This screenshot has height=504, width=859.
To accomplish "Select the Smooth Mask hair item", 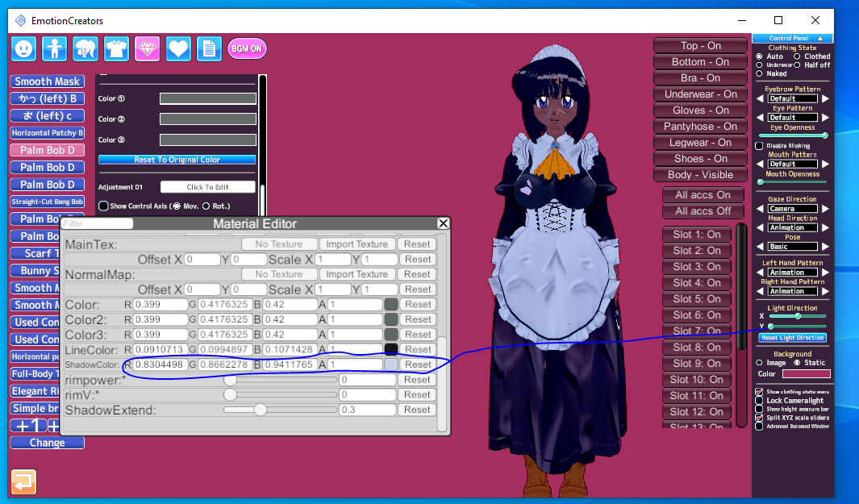I will (x=47, y=81).
